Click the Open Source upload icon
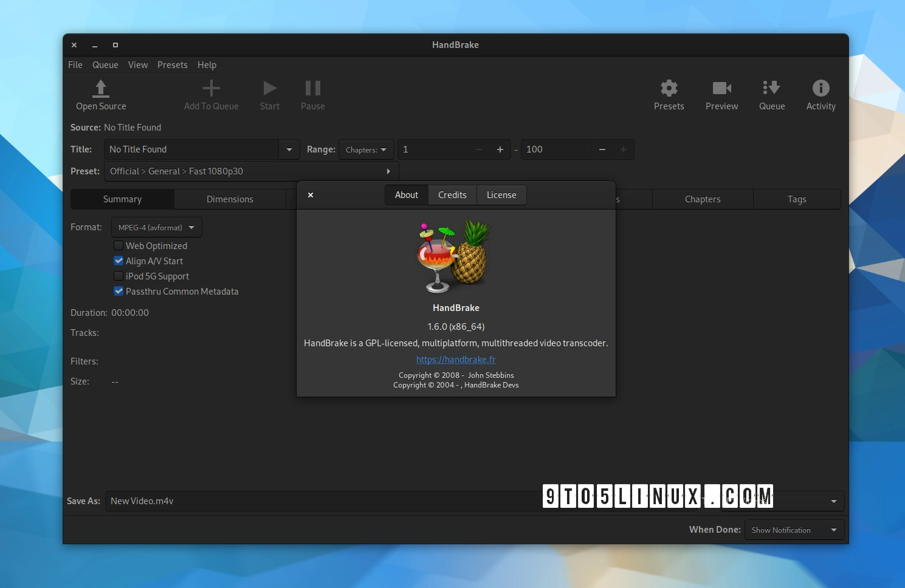This screenshot has width=905, height=588. (x=101, y=89)
